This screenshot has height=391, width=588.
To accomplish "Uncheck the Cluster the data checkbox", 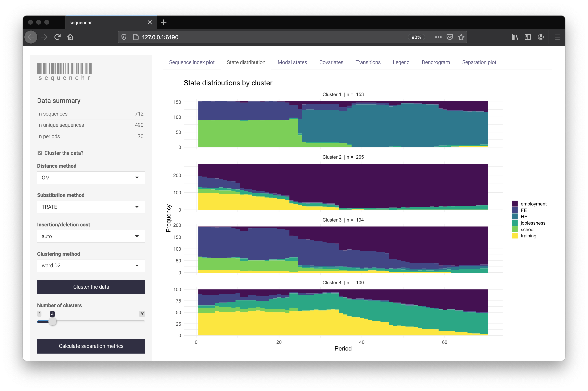I will tap(40, 153).
